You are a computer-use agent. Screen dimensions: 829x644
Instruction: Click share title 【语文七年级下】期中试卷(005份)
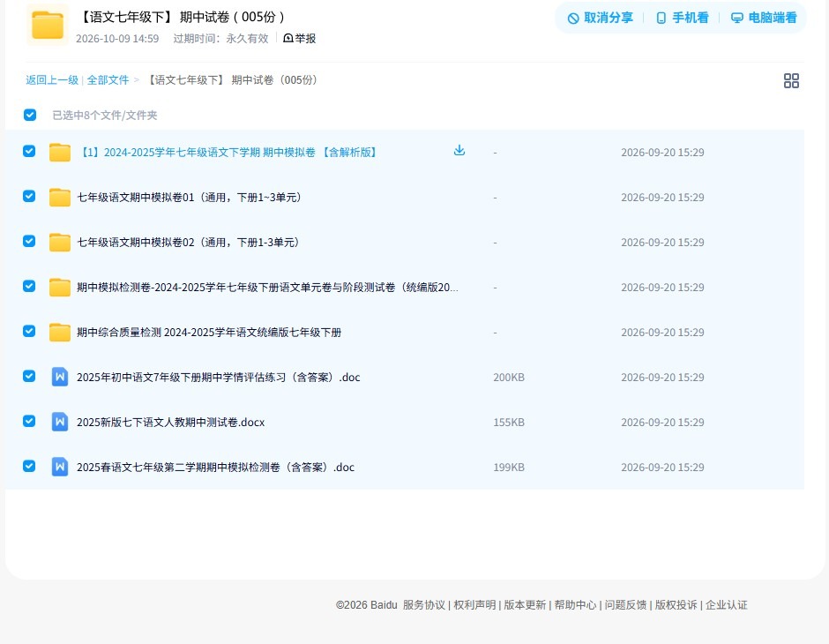click(x=182, y=17)
